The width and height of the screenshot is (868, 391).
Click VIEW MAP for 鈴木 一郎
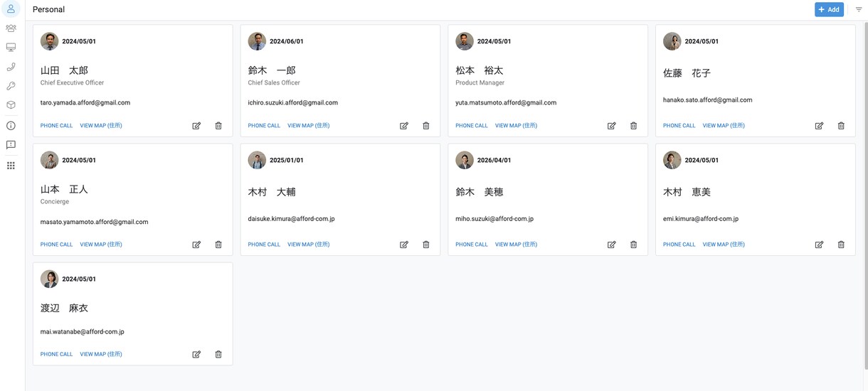coord(309,126)
